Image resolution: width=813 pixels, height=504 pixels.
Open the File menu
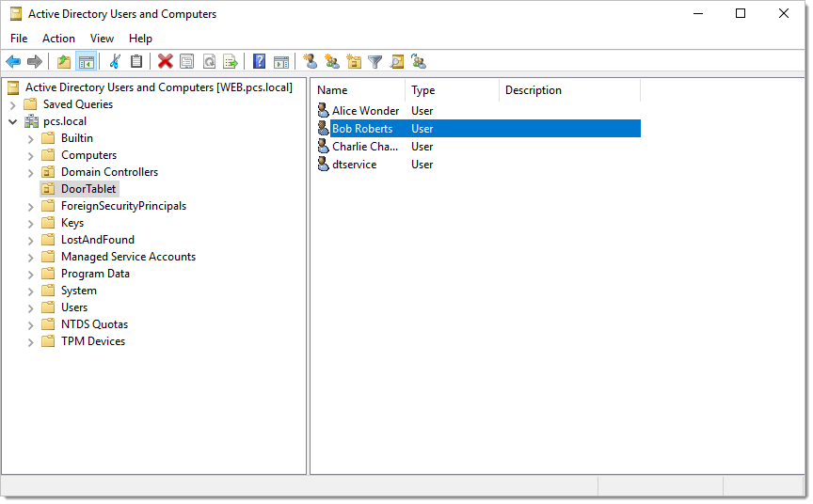[19, 39]
